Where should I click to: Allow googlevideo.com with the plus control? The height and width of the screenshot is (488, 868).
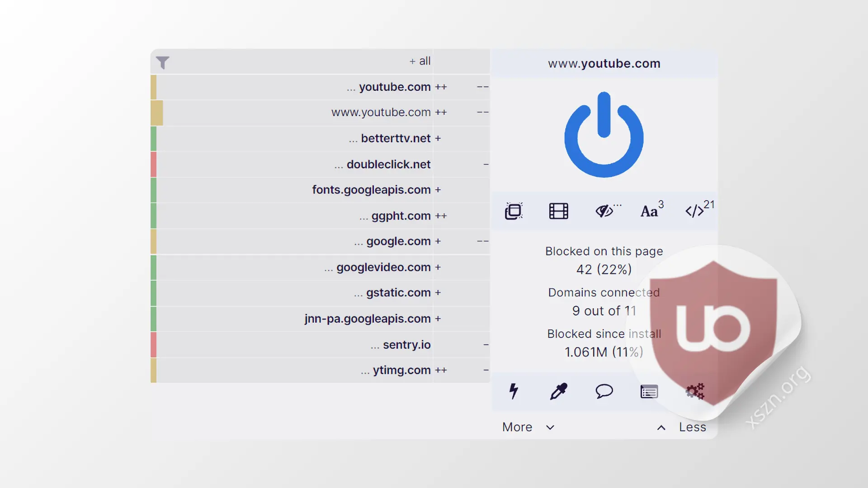[x=438, y=267]
